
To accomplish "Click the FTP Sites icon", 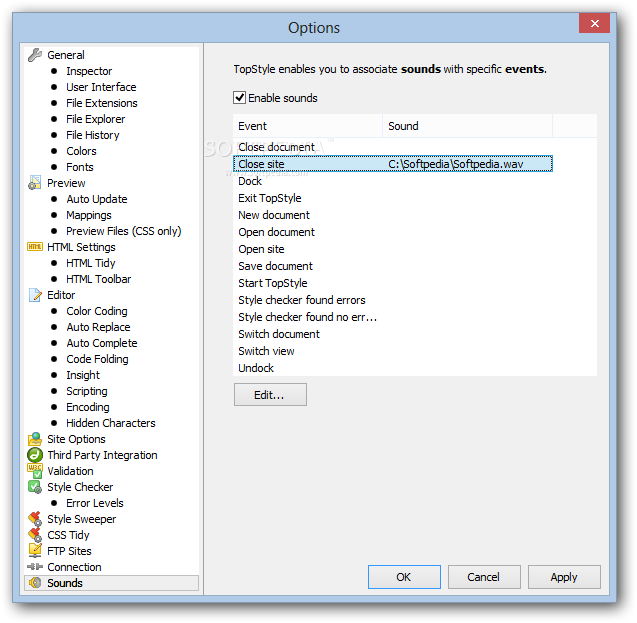I will click(35, 551).
